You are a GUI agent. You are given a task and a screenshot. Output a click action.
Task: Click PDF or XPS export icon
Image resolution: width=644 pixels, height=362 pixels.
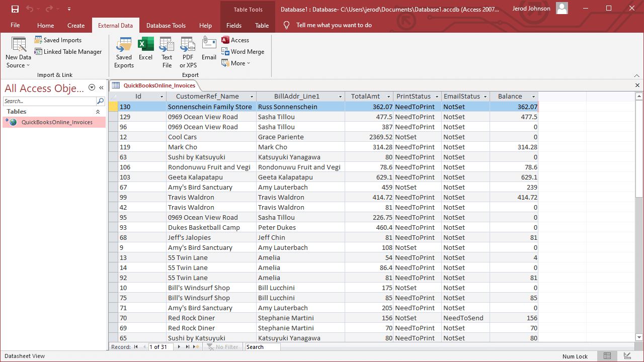coord(188,52)
